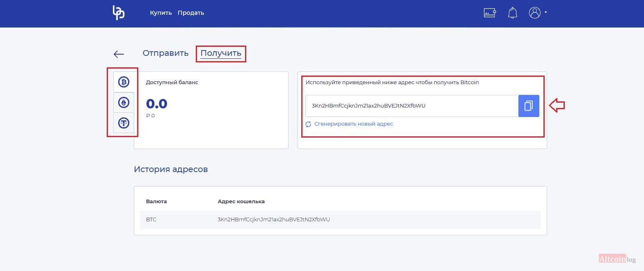Click the Валюта column header
This screenshot has width=644, height=271.
click(x=156, y=202)
